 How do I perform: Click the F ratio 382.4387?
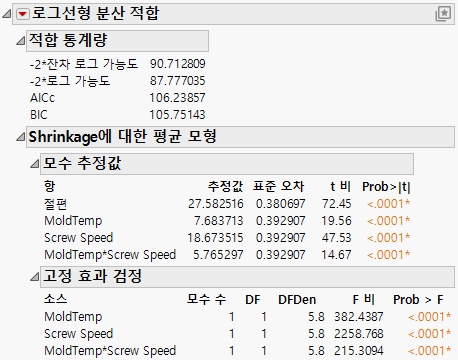click(x=359, y=317)
